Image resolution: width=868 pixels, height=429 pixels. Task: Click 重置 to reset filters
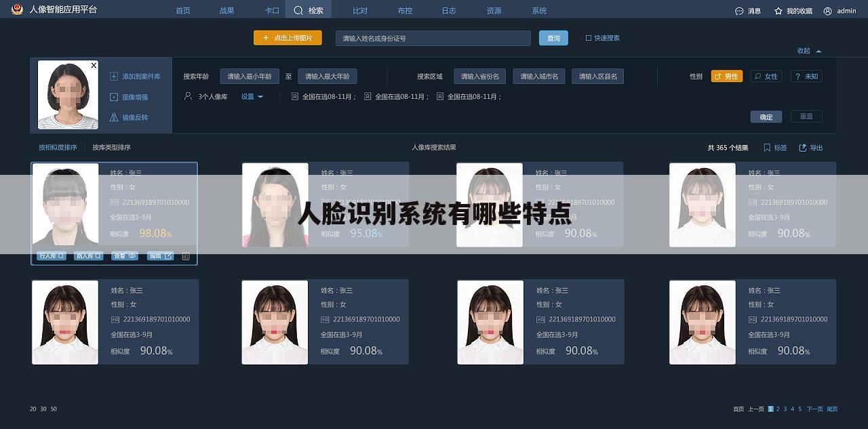pyautogui.click(x=806, y=117)
